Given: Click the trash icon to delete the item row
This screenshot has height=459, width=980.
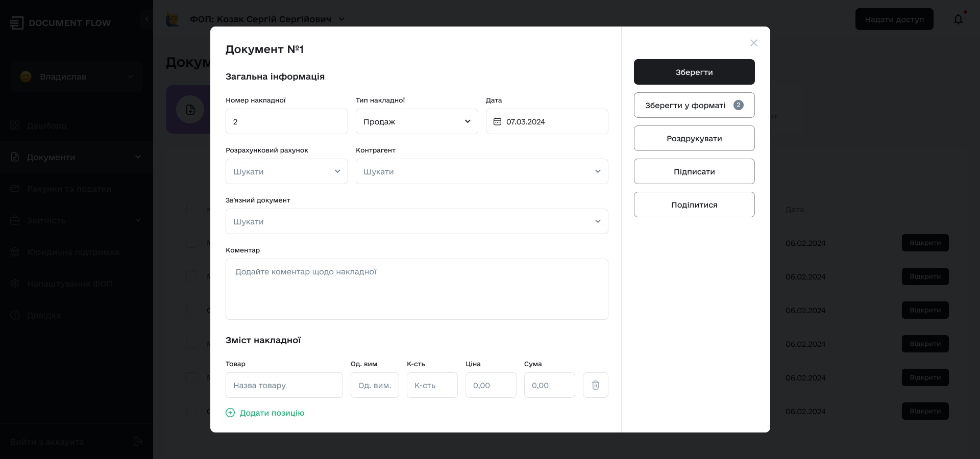Looking at the screenshot, I should tap(595, 385).
